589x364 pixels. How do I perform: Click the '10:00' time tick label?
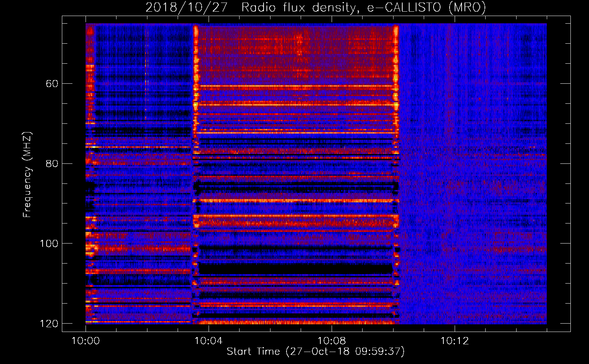[x=86, y=341]
